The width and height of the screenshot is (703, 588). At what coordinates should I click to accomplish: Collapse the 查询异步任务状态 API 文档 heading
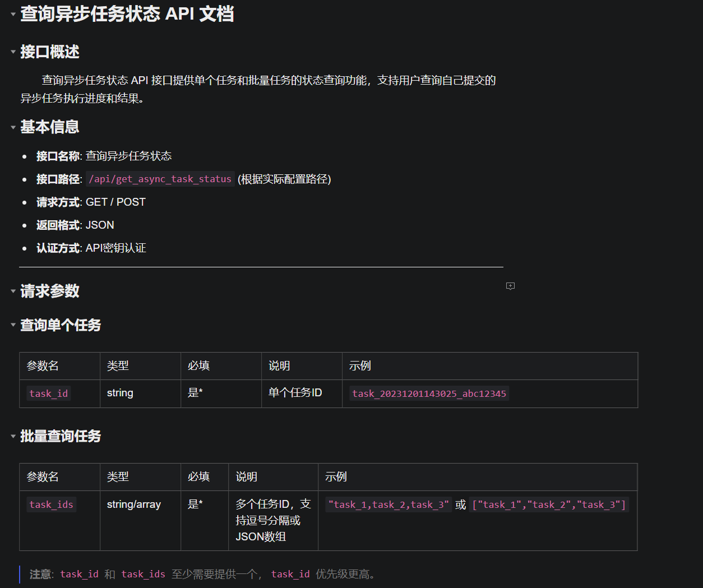pyautogui.click(x=12, y=13)
